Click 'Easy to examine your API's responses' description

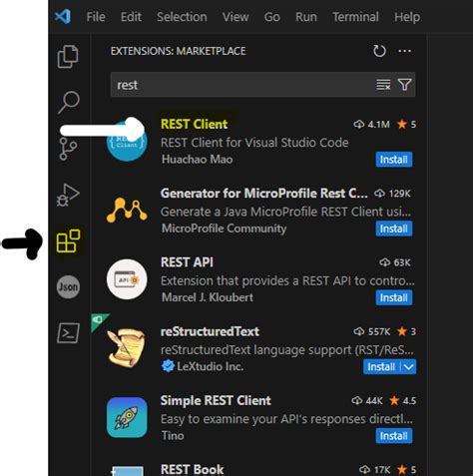286,419
